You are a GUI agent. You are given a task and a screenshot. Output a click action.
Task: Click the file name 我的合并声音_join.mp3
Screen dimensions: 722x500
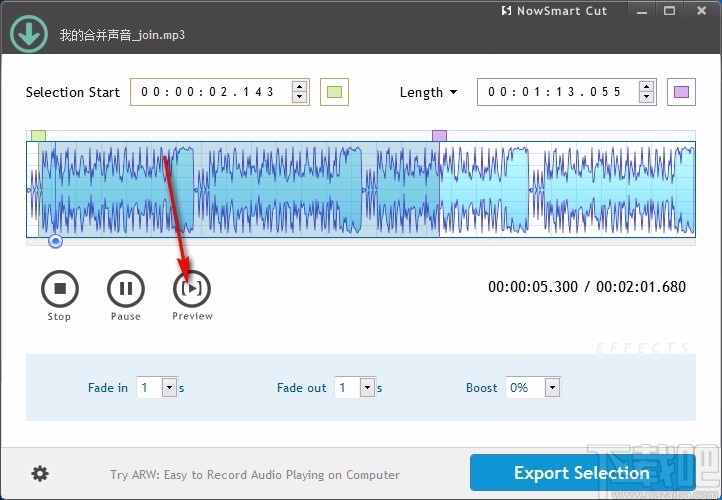pyautogui.click(x=122, y=35)
